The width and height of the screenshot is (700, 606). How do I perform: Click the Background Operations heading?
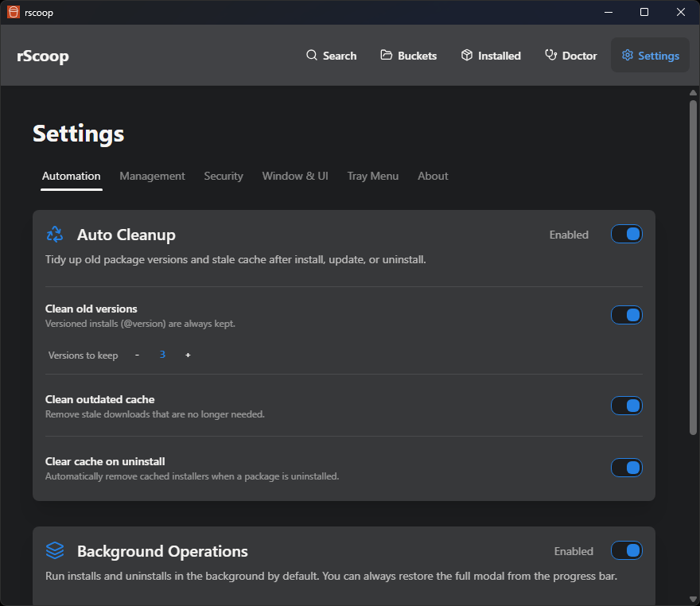[162, 551]
